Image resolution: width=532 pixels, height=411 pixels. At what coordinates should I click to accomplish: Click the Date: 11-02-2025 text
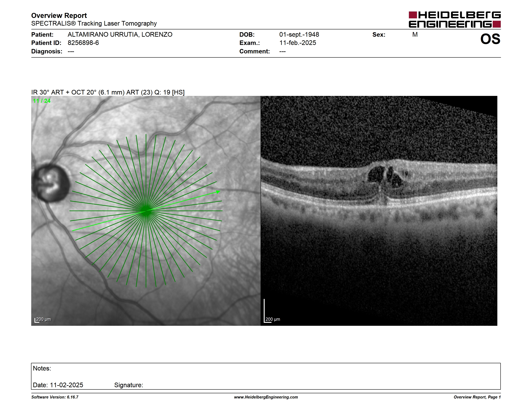coord(58,385)
